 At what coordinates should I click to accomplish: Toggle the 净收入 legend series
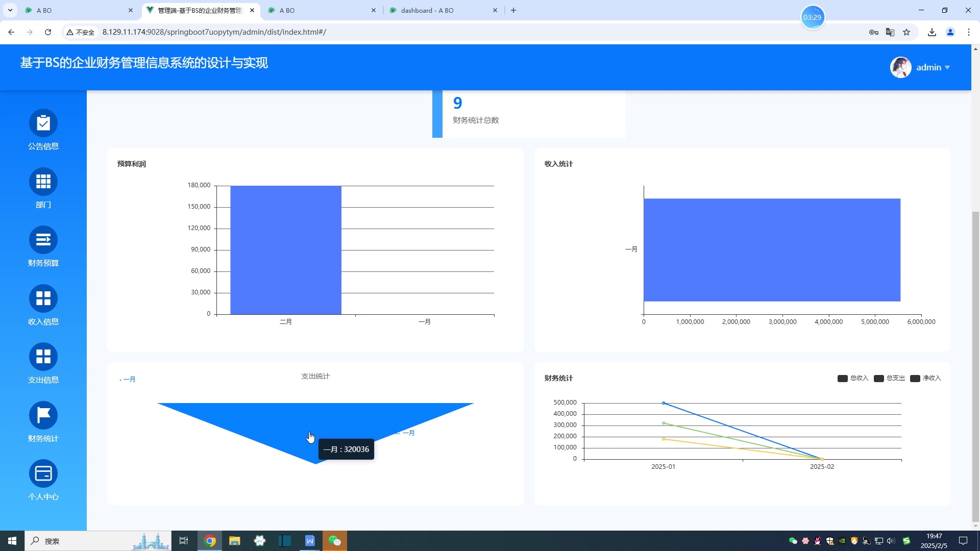925,378
